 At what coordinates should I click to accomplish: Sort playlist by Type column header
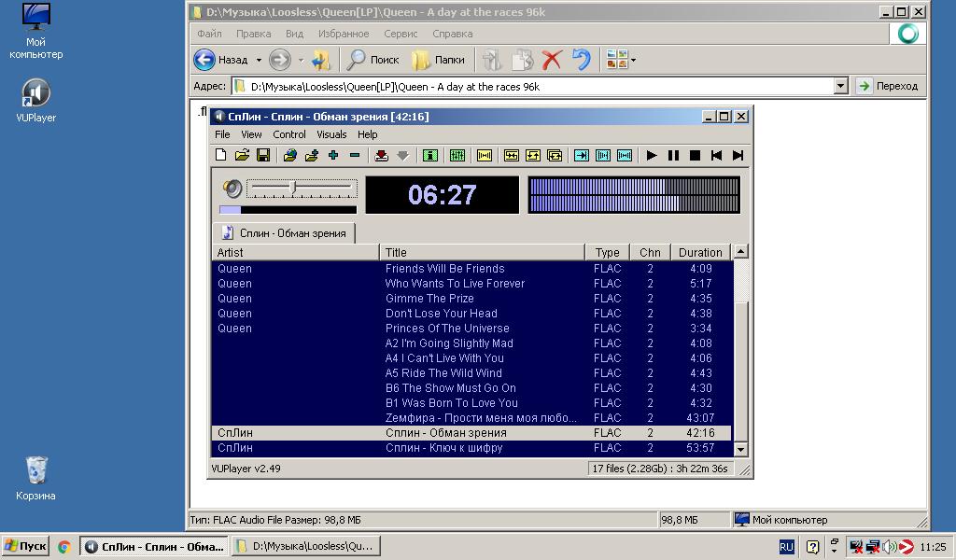pyautogui.click(x=607, y=252)
